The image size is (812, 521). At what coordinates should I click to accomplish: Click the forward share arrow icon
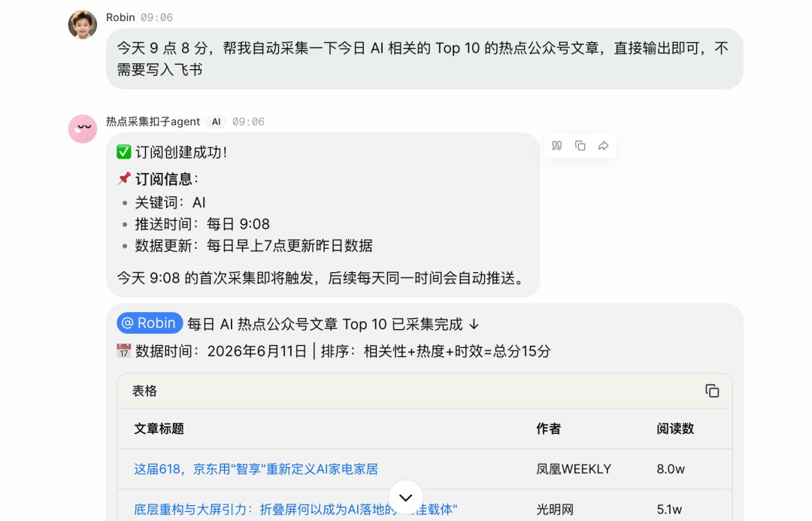point(603,146)
